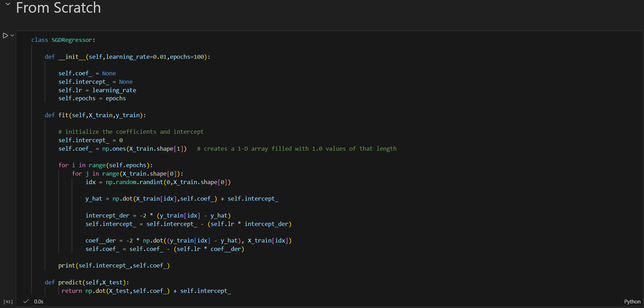This screenshot has height=308, width=644.
Task: Click the print statement line
Action: (x=114, y=266)
